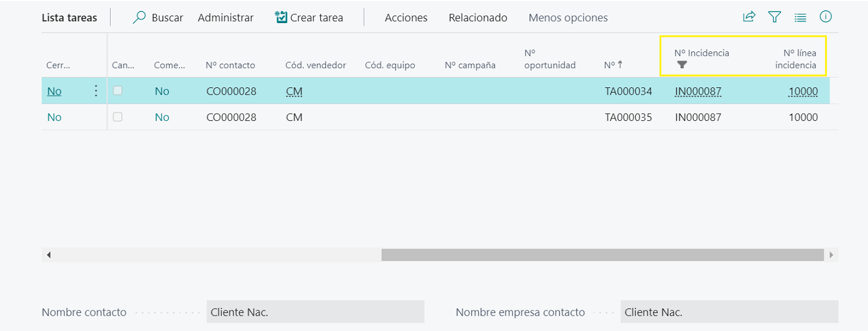Screen dimensions: 868x331
Task: Click the CM vendor code link
Action: click(x=294, y=91)
